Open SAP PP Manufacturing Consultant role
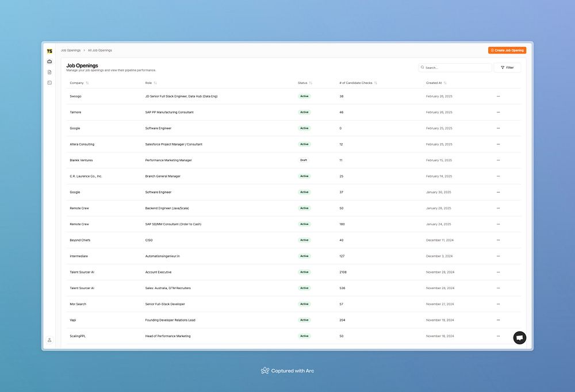 [169, 112]
